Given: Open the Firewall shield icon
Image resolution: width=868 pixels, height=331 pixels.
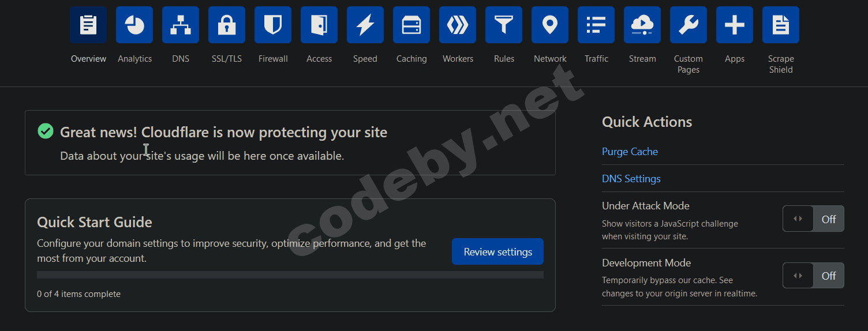Looking at the screenshot, I should point(273,25).
